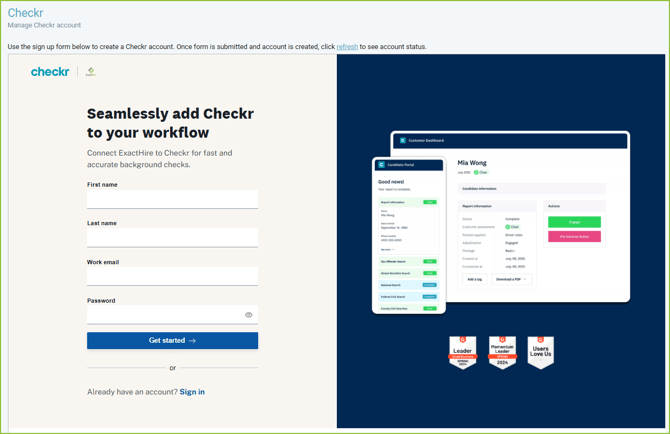Click the pink Pre-Adverse Action button
The image size is (670, 434).
click(x=574, y=237)
